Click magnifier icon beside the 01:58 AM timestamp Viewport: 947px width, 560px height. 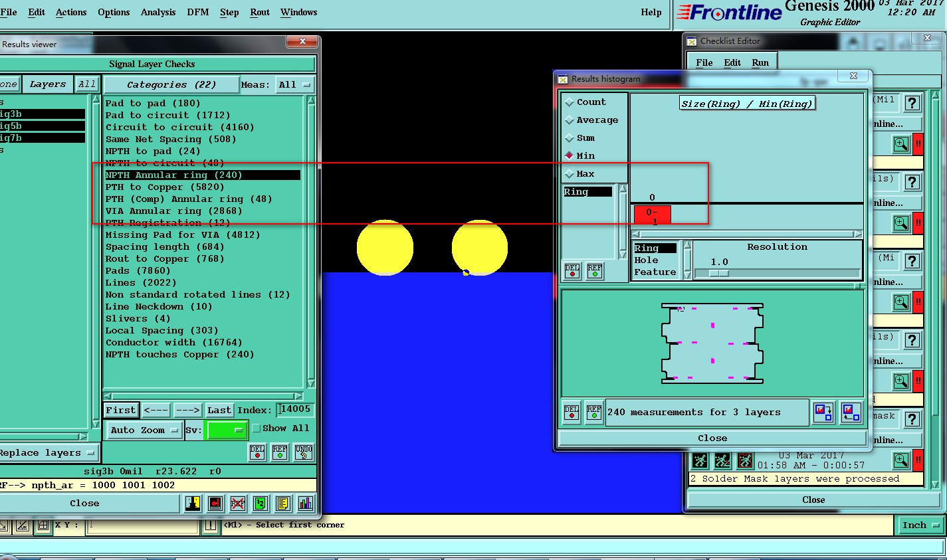coord(901,460)
